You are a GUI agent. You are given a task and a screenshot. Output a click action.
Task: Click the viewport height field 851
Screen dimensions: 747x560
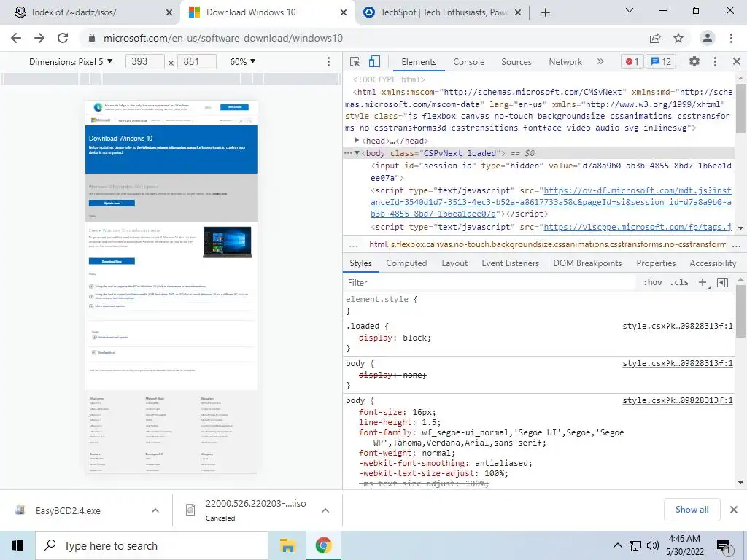pyautogui.click(x=197, y=61)
